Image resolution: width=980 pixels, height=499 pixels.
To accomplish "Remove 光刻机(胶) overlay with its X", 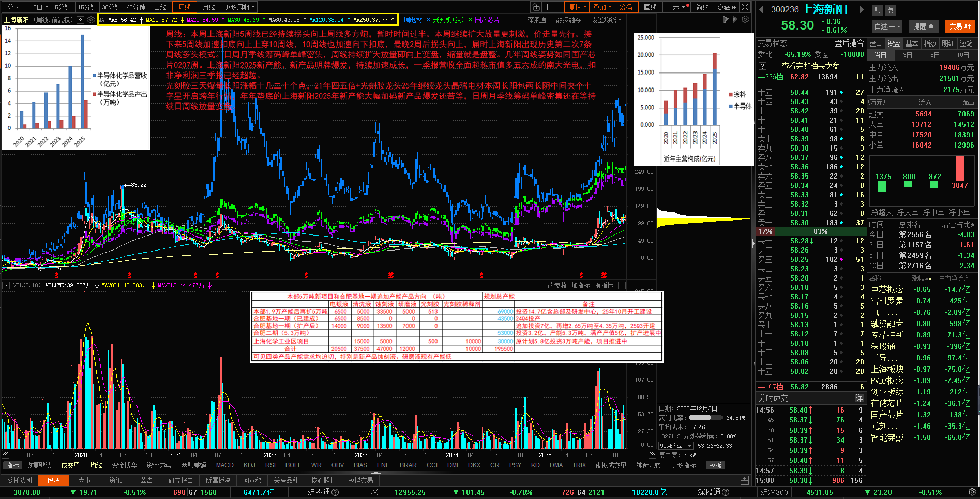I will [x=470, y=20].
